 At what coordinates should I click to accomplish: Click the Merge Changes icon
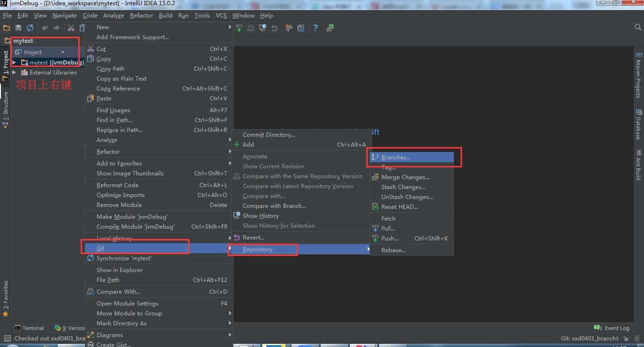(375, 177)
